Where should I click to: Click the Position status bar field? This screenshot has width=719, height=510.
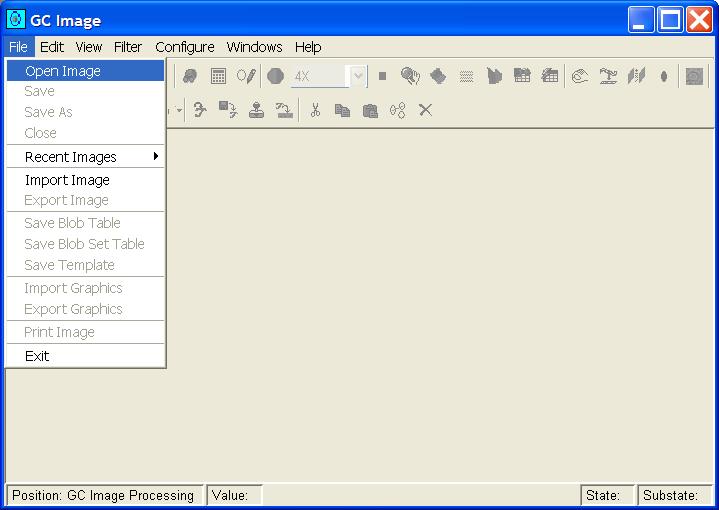[105, 495]
